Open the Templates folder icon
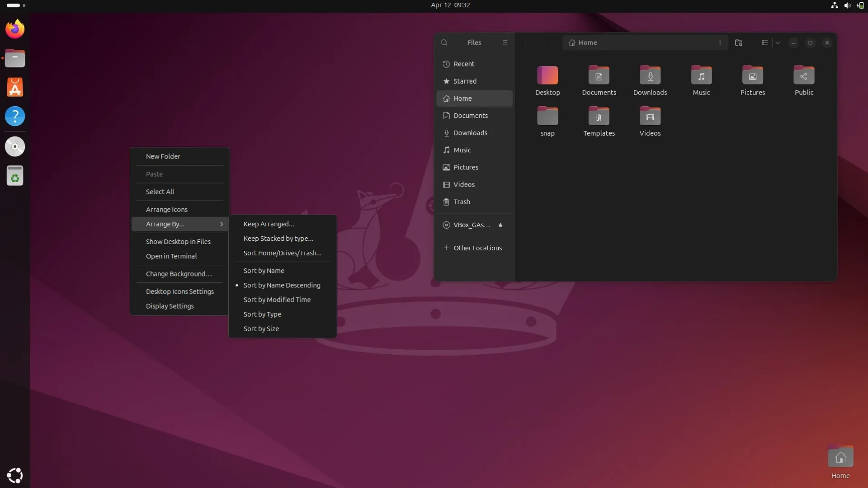 point(599,117)
